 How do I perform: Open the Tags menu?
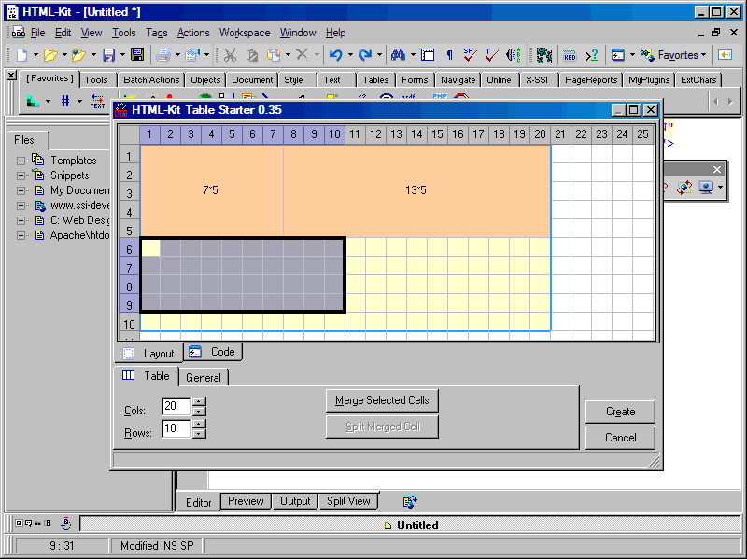coord(157,33)
